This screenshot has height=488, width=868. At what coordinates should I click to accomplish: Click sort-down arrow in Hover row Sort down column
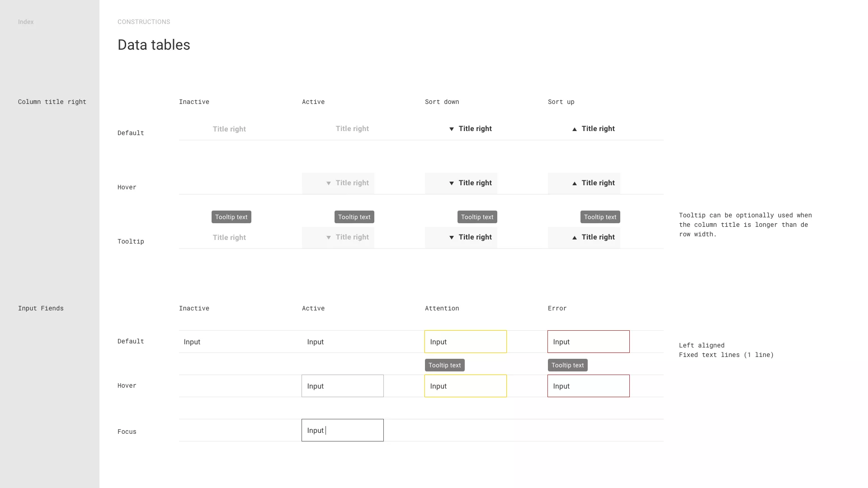[x=451, y=183]
